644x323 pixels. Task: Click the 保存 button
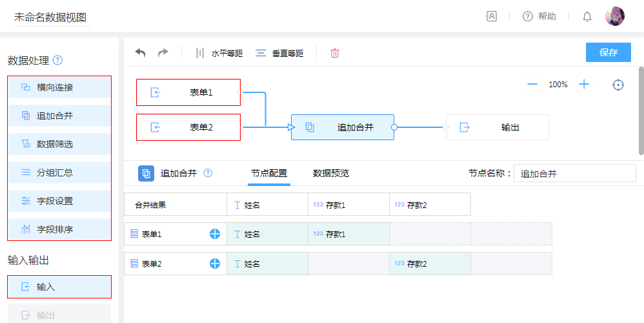608,52
